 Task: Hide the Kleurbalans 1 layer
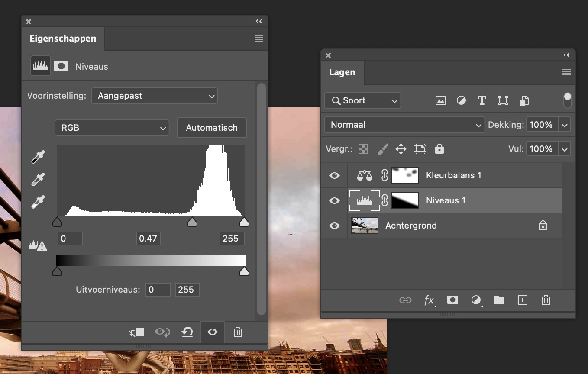[334, 175]
